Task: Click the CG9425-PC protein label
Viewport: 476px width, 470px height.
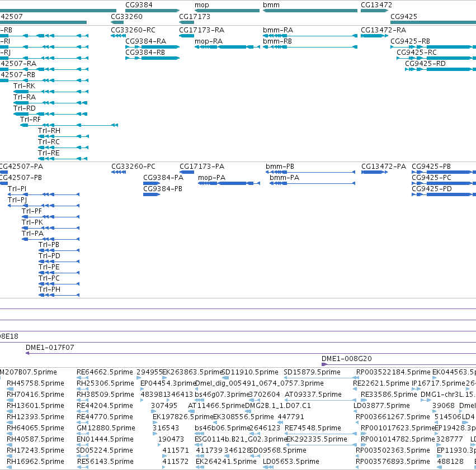Action: point(431,178)
